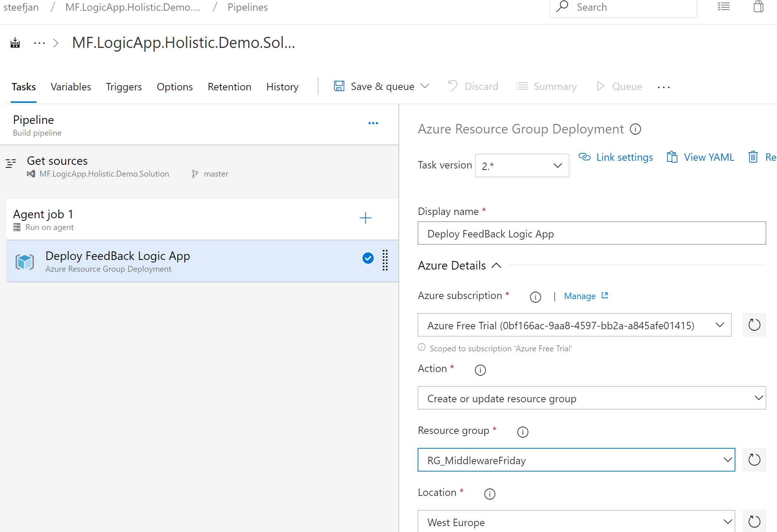Viewport: 777px width, 532px height.
Task: Click the build pipelines icon by breadcrumb
Action: (15, 43)
